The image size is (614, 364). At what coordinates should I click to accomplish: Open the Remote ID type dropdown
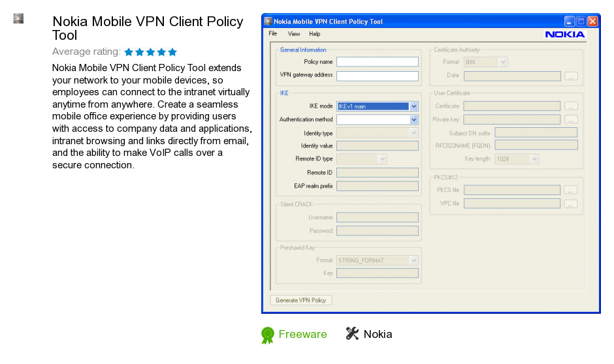click(361, 159)
